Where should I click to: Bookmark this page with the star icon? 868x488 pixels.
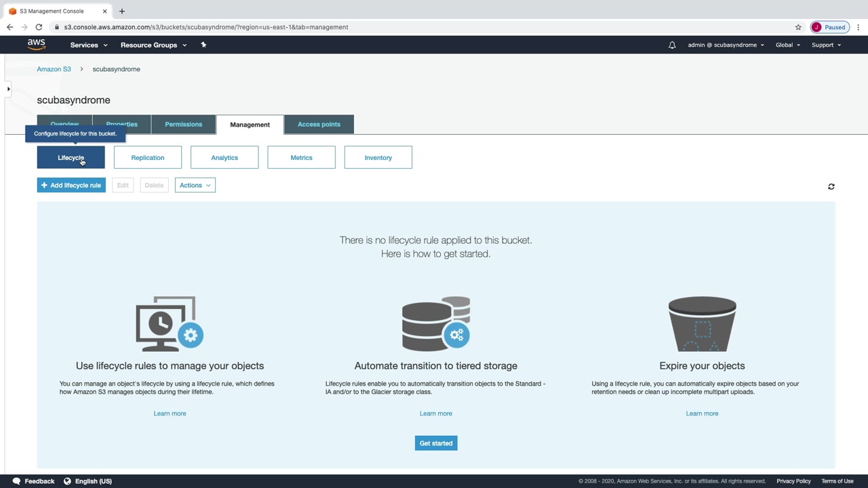(798, 27)
